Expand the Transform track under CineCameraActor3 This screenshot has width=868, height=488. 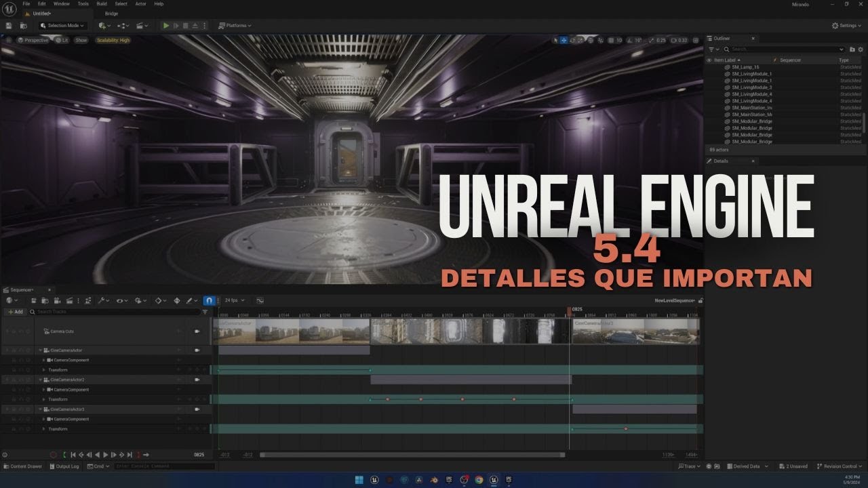click(44, 429)
